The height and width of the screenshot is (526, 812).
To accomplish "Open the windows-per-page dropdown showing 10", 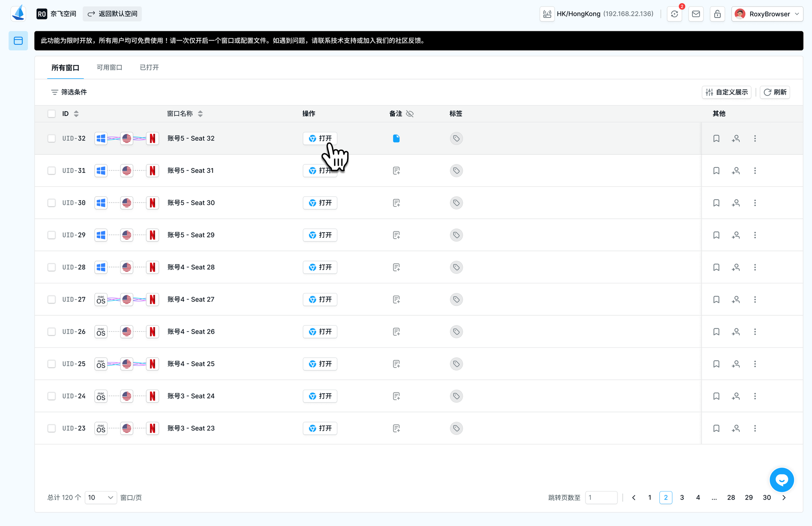I will [x=100, y=497].
